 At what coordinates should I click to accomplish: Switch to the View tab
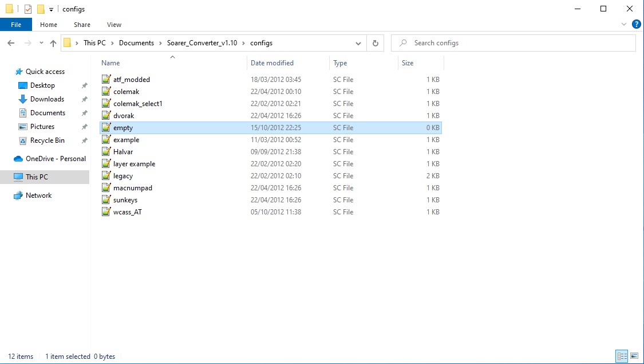(113, 24)
